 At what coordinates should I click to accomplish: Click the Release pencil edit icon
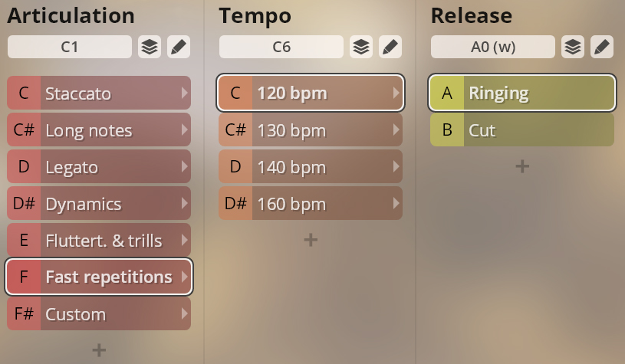(602, 47)
